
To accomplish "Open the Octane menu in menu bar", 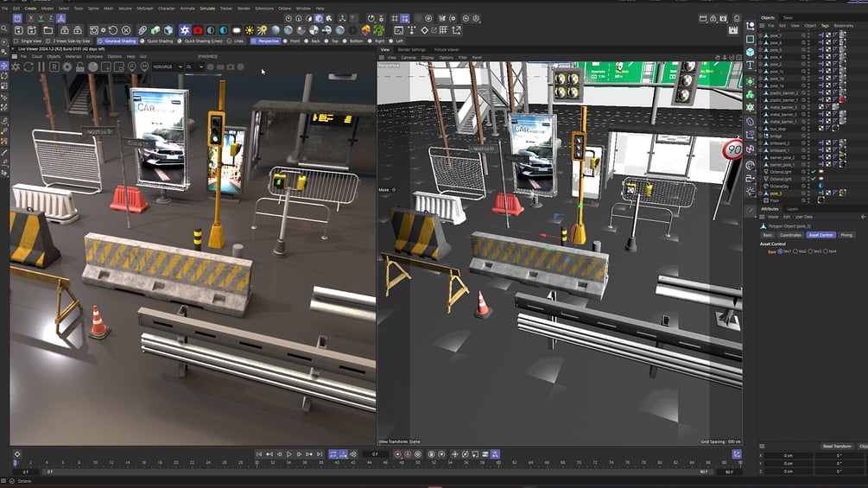I will coord(284,9).
